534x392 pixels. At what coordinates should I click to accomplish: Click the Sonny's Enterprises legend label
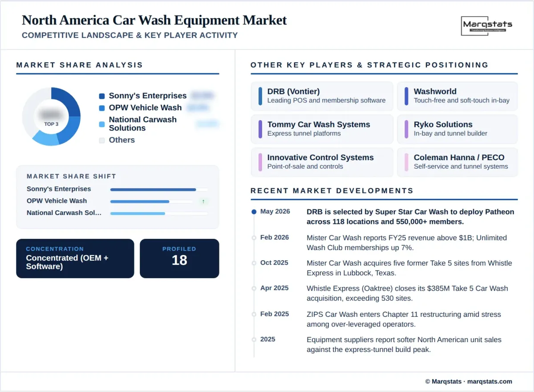point(148,96)
